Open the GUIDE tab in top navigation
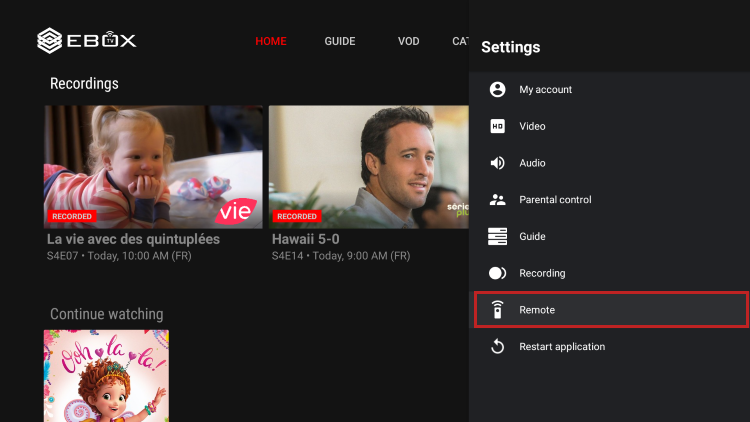This screenshot has width=750, height=422. (340, 42)
